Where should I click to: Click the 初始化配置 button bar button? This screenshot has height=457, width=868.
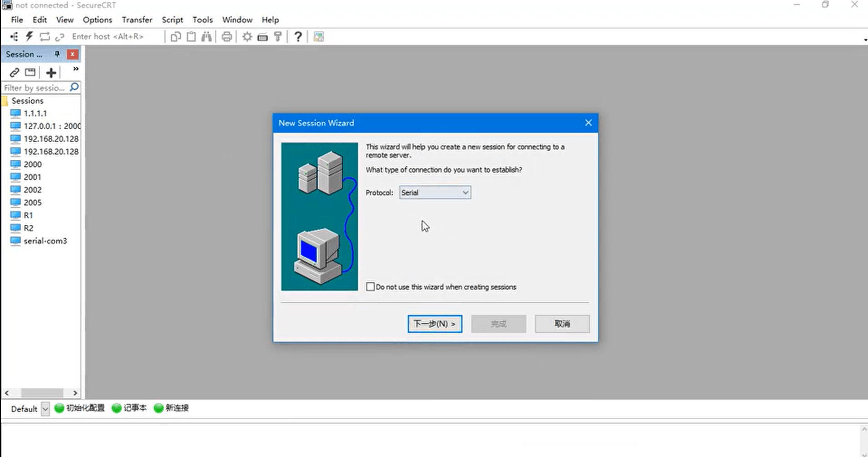(x=80, y=408)
